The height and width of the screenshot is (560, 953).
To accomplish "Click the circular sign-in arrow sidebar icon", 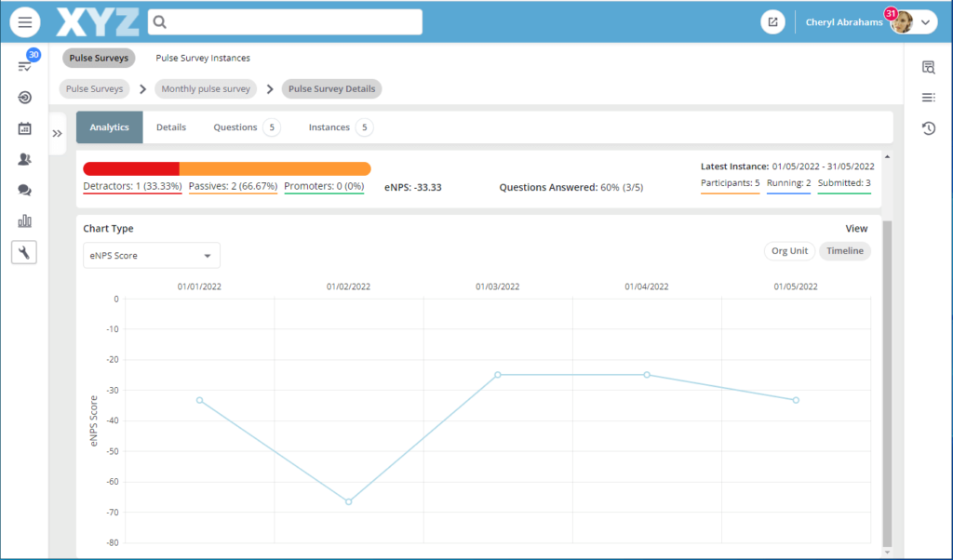I will (x=25, y=97).
